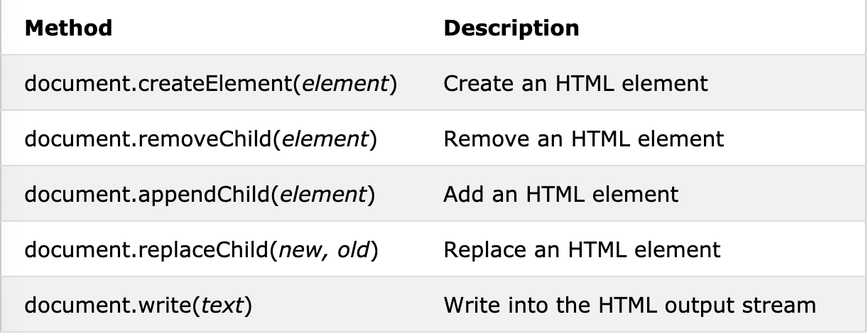Image resolution: width=868 pixels, height=334 pixels.
Task: Click italic 'element' parameter in removeChild
Action: 325,139
